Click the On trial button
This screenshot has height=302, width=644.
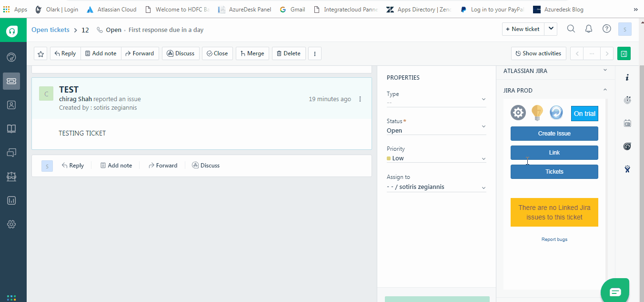tap(584, 114)
